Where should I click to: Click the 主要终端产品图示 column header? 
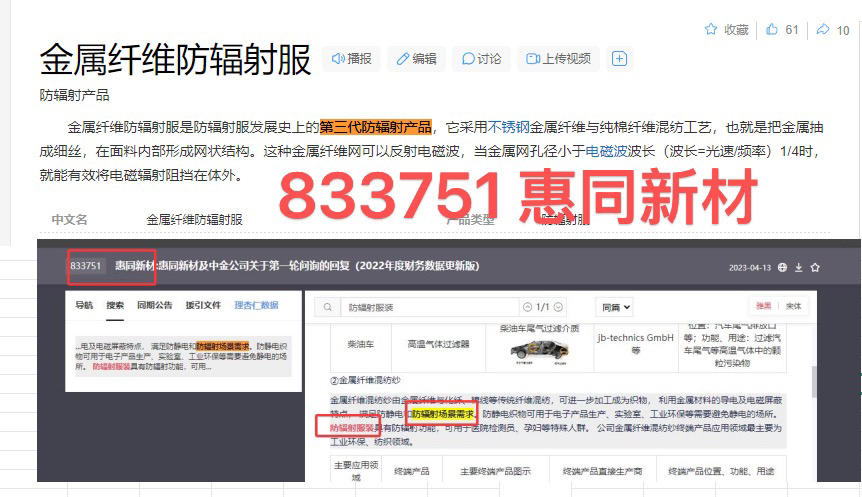pos(495,471)
